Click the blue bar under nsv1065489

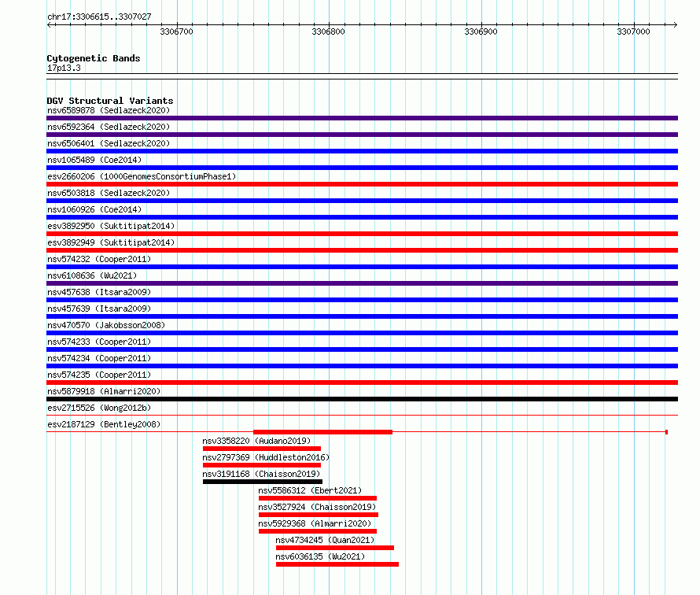click(x=362, y=168)
